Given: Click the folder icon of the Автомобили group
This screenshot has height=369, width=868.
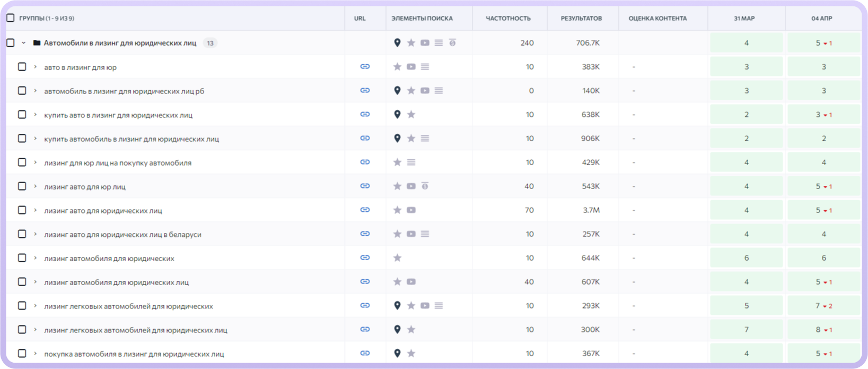Looking at the screenshot, I should 37,43.
